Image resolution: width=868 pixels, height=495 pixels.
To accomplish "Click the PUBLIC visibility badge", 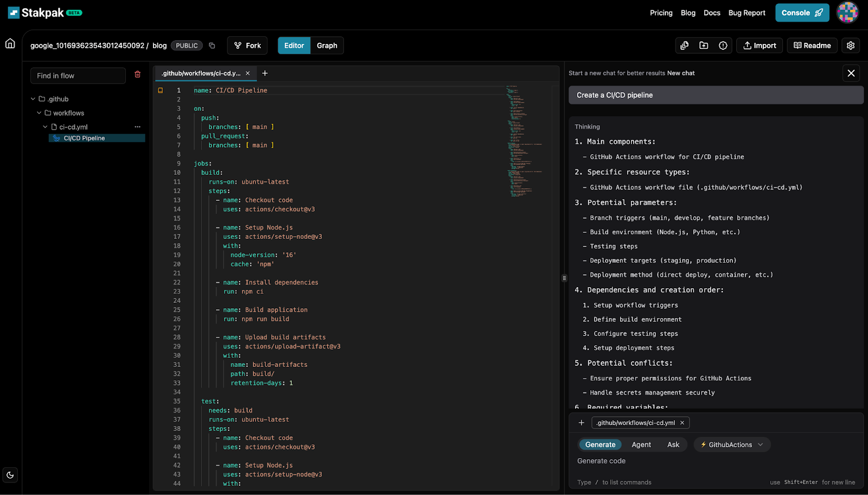I will point(187,46).
